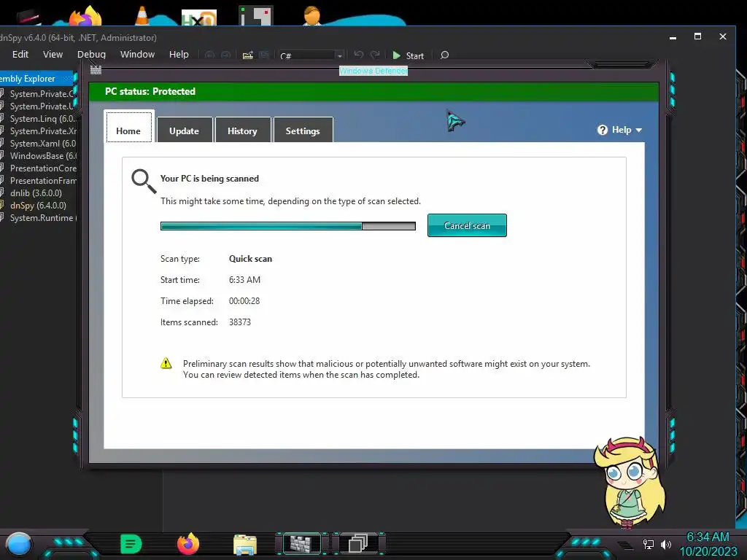Click the PC status: Protected banner
The image size is (747, 560).
(x=374, y=91)
